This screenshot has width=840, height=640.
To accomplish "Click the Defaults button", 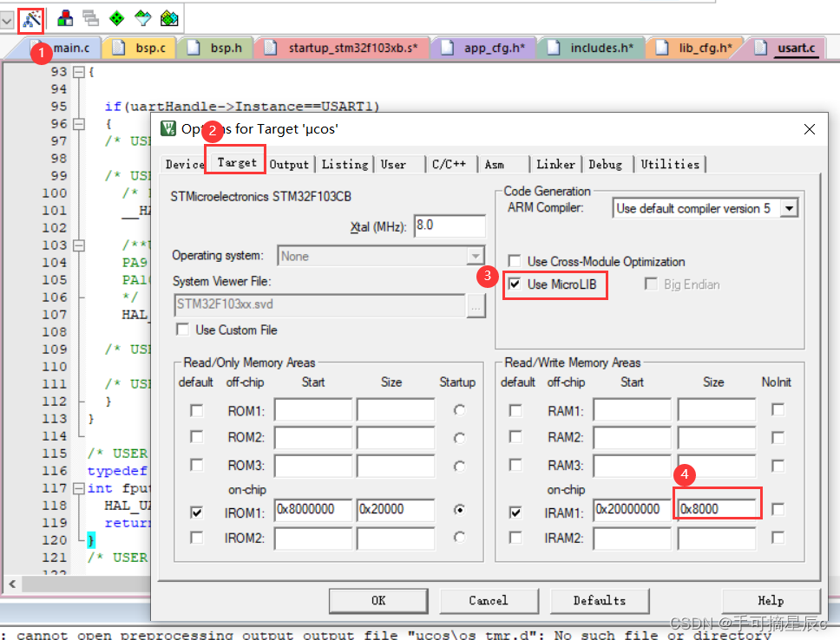I will (600, 601).
